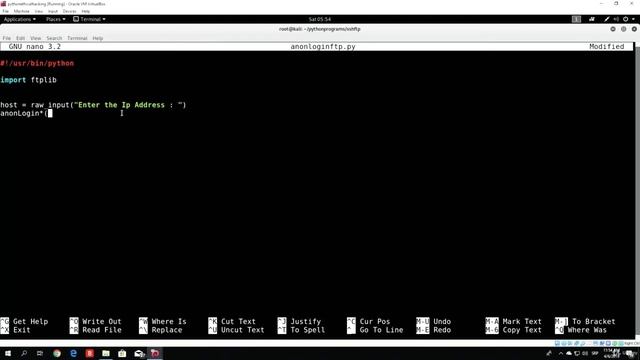Screen dimensions: 640x360
Task: Click the Read File shortcut label
Action: pyautogui.click(x=102, y=330)
